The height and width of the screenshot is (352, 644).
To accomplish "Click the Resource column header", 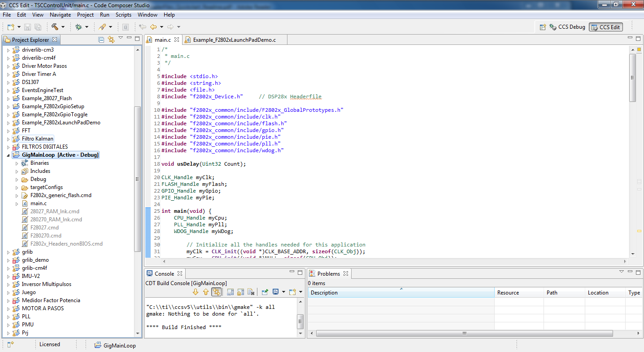I will pos(519,293).
